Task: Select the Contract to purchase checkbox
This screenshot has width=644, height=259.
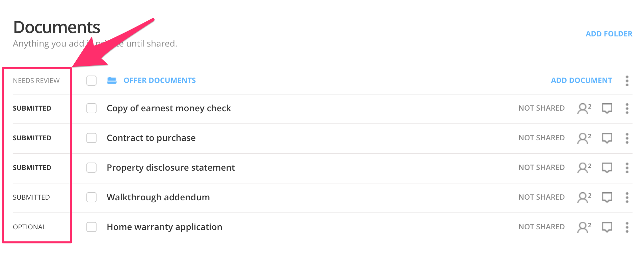Action: [x=91, y=138]
